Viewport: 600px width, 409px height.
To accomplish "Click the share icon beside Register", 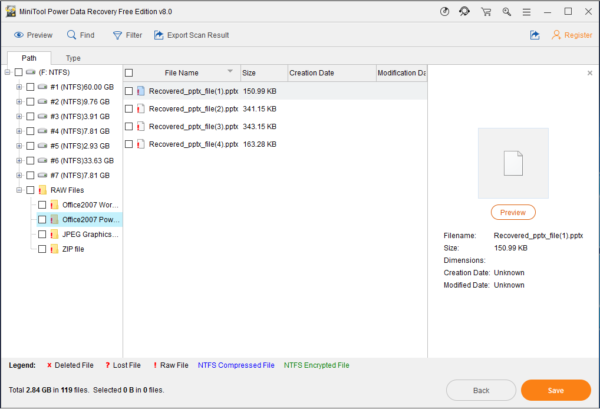I will coord(535,35).
